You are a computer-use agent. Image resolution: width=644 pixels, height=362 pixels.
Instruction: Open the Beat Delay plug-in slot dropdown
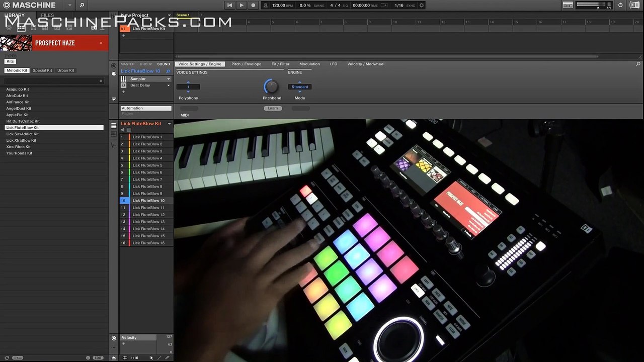click(x=169, y=85)
